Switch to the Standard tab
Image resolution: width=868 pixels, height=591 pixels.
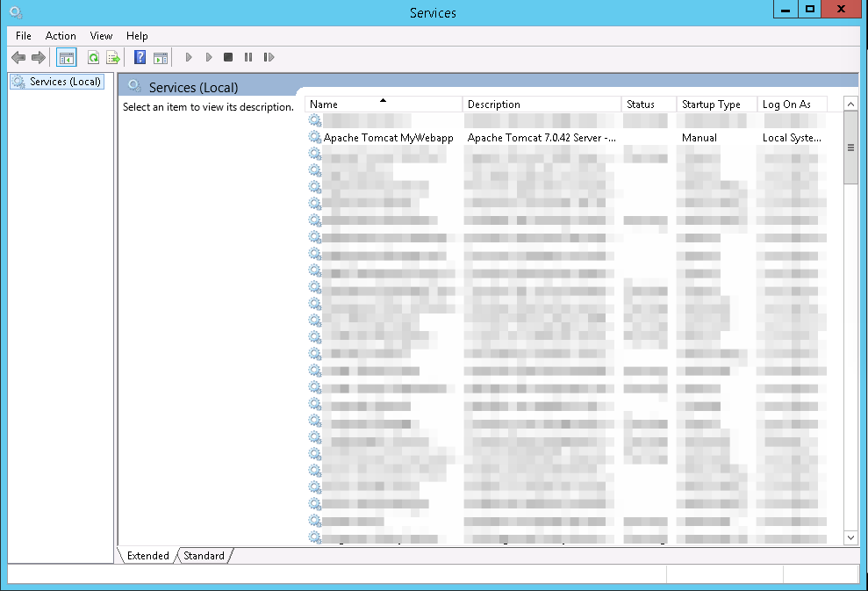204,556
